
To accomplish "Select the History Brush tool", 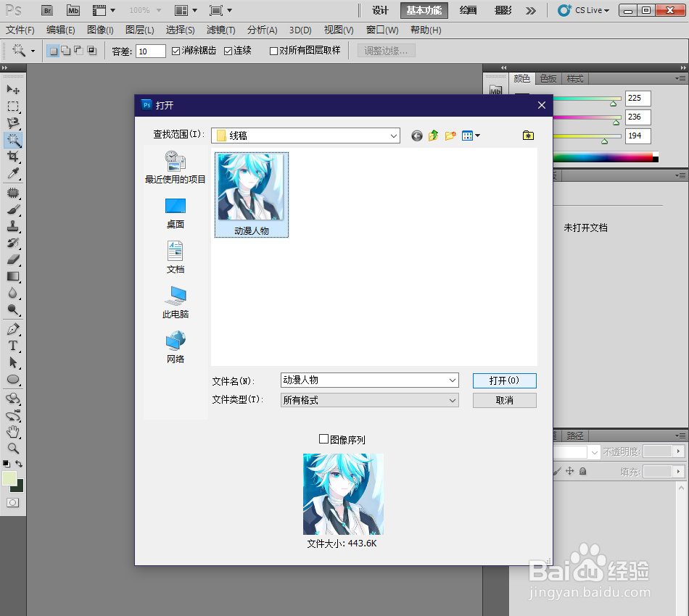I will pos(13,243).
